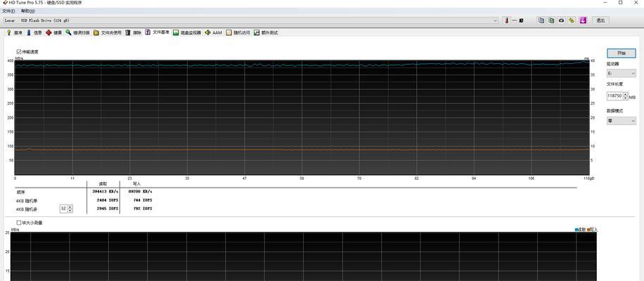Decrease the 4KB random queue depth
644x281 pixels.
(70, 211)
